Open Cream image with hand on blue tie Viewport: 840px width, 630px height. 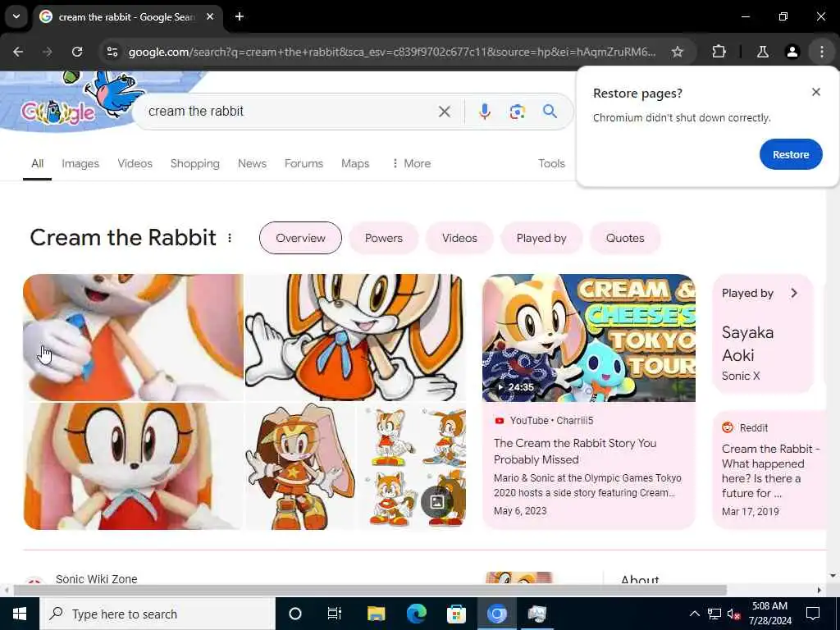tap(133, 337)
